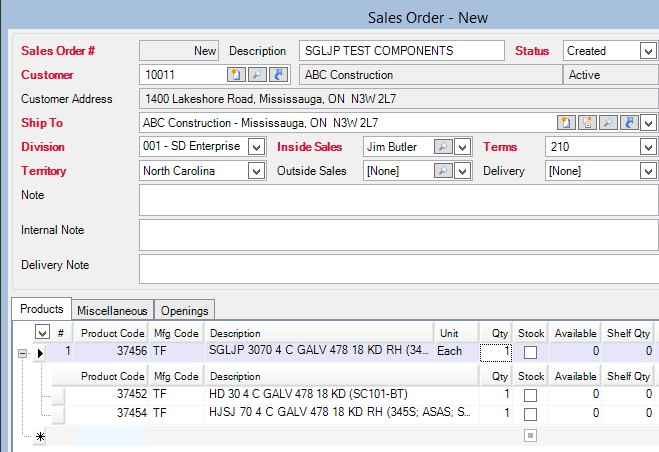Click the Product Code column header

tap(112, 333)
